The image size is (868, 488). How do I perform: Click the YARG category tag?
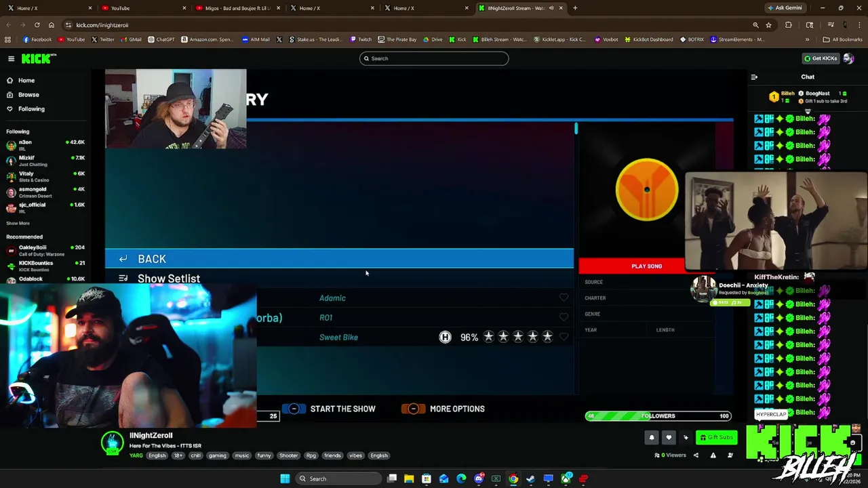coord(136,455)
